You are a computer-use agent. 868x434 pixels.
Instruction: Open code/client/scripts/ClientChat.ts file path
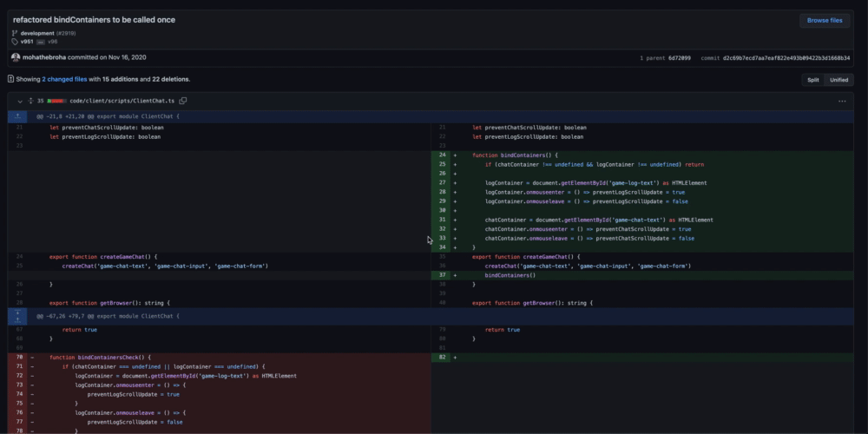pyautogui.click(x=122, y=102)
